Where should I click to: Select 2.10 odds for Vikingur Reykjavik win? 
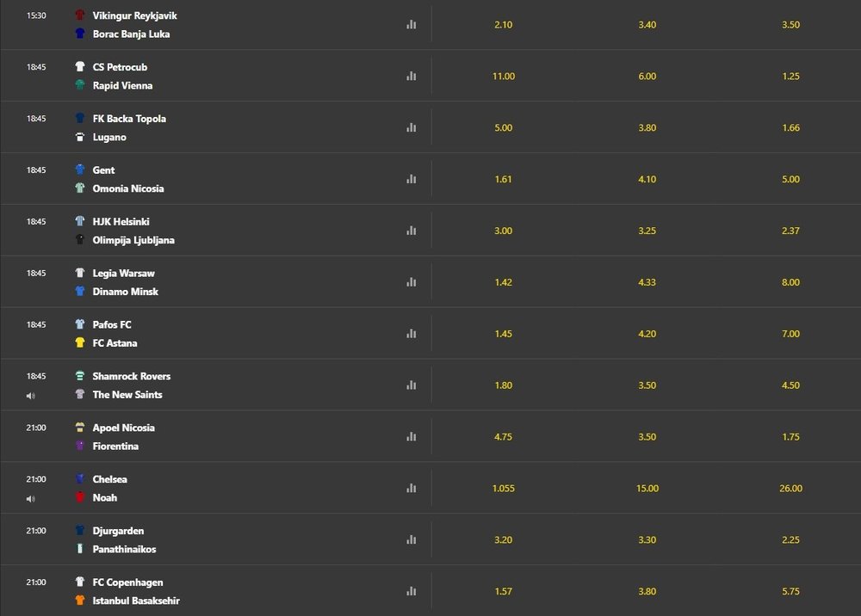click(x=503, y=25)
